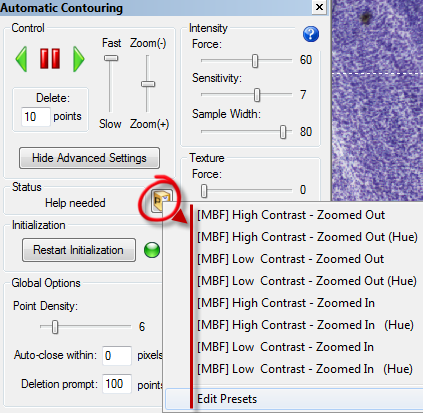Click the Intensity Force slider handle
423x413 pixels.
tap(255, 61)
